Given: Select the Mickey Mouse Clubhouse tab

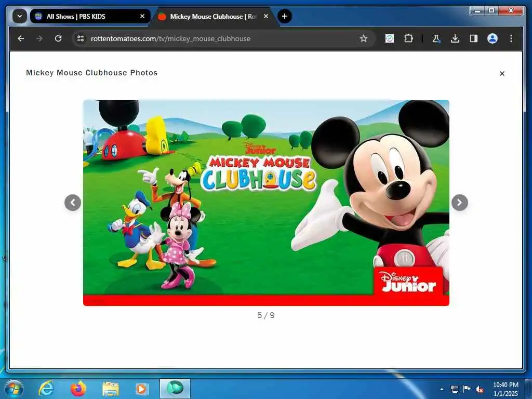Looking at the screenshot, I should click(215, 16).
